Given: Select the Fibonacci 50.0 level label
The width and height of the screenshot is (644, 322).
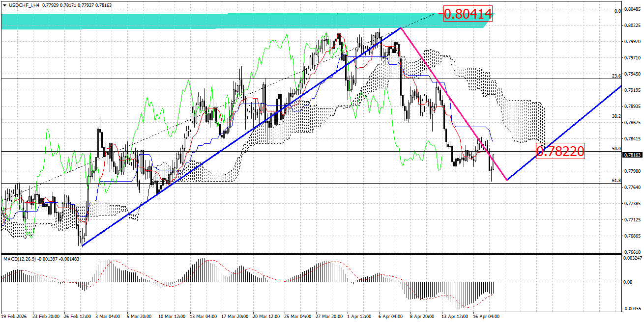Looking at the screenshot, I should tap(616, 148).
